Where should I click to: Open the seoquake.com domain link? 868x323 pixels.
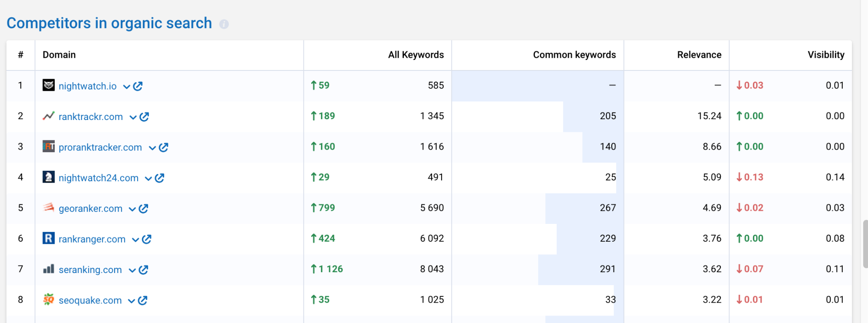[x=90, y=300]
